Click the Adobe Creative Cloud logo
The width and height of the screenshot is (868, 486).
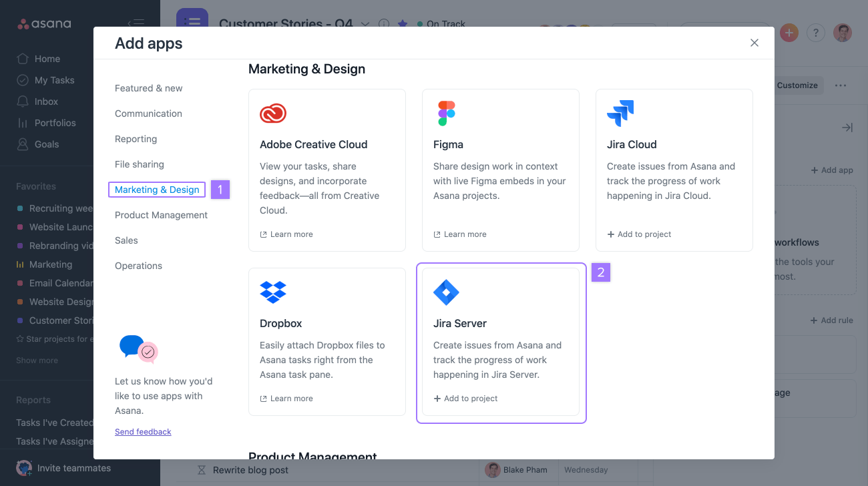pos(273,113)
